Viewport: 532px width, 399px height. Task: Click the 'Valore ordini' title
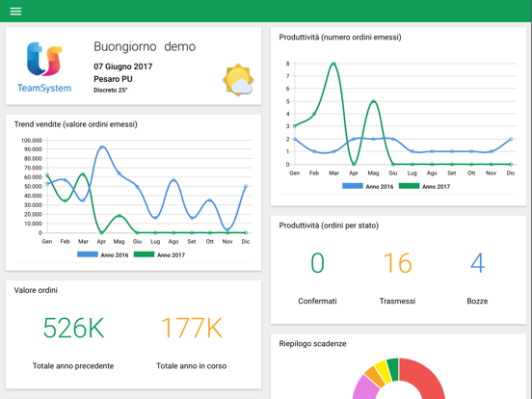point(36,290)
